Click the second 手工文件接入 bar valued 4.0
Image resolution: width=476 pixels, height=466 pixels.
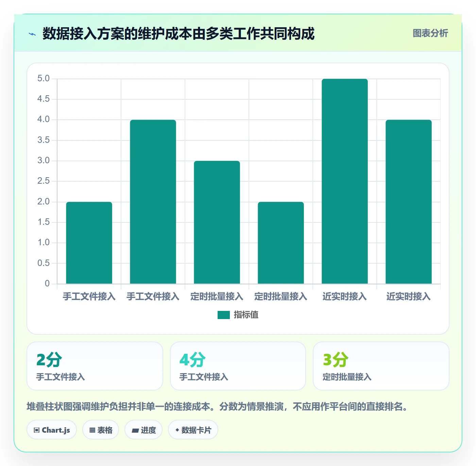click(153, 202)
